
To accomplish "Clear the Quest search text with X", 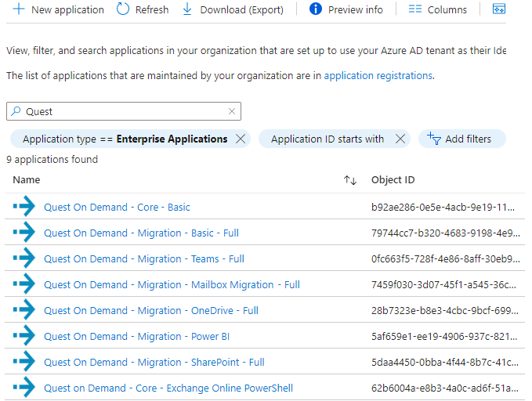I will (232, 111).
